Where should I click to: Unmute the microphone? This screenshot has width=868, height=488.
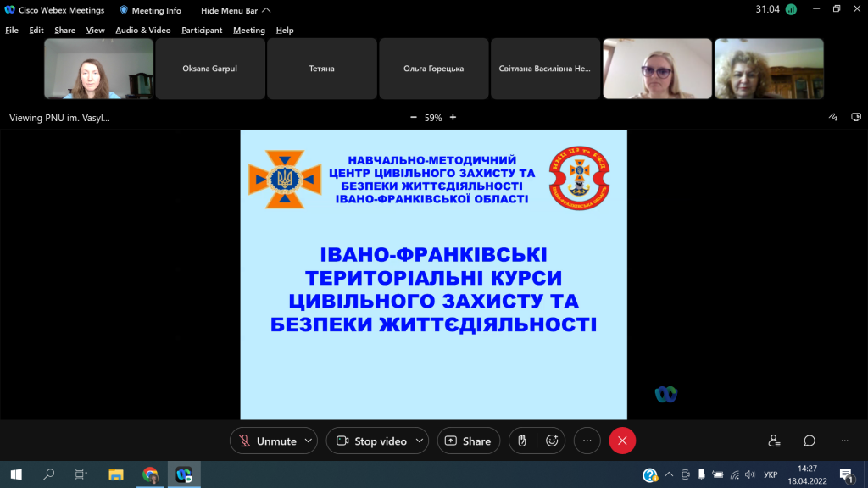pos(267,441)
